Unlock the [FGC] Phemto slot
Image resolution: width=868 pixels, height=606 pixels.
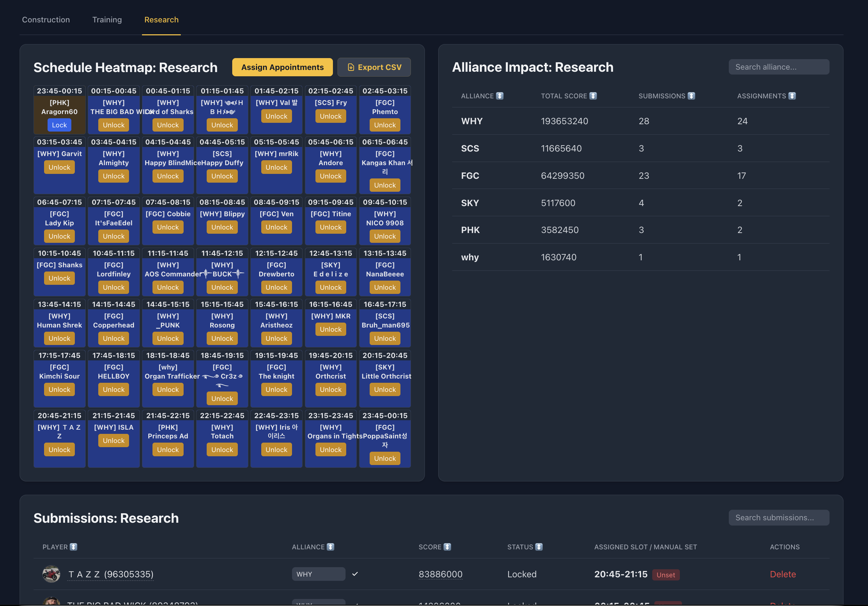pos(385,125)
